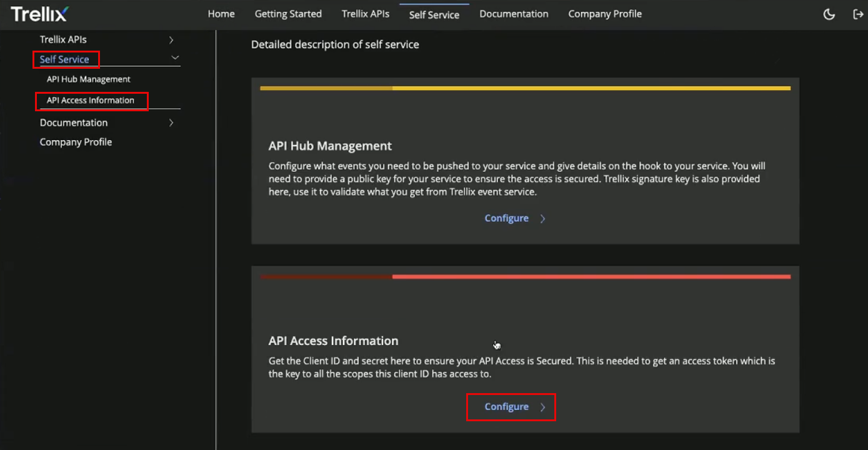Click Configure under API Access Information
The image size is (868, 450).
tap(507, 407)
